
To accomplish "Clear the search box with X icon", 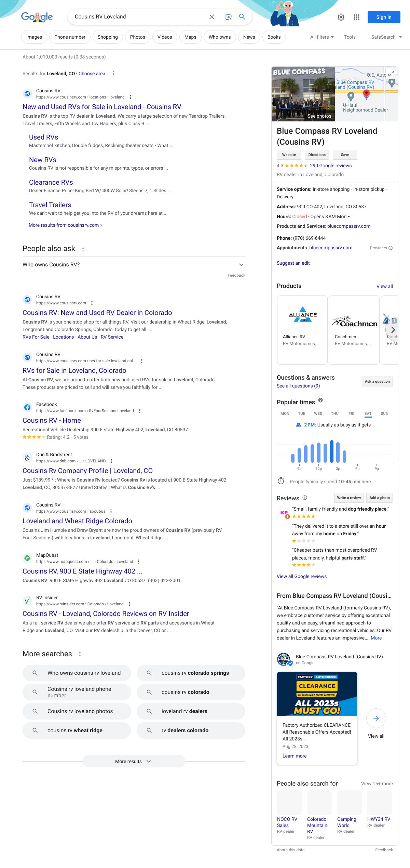I will (212, 17).
